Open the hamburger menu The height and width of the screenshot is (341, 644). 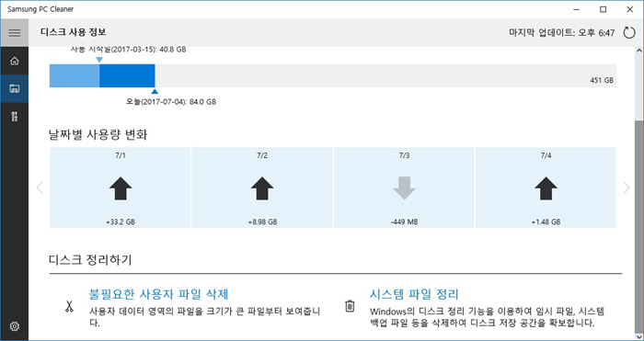[x=15, y=33]
